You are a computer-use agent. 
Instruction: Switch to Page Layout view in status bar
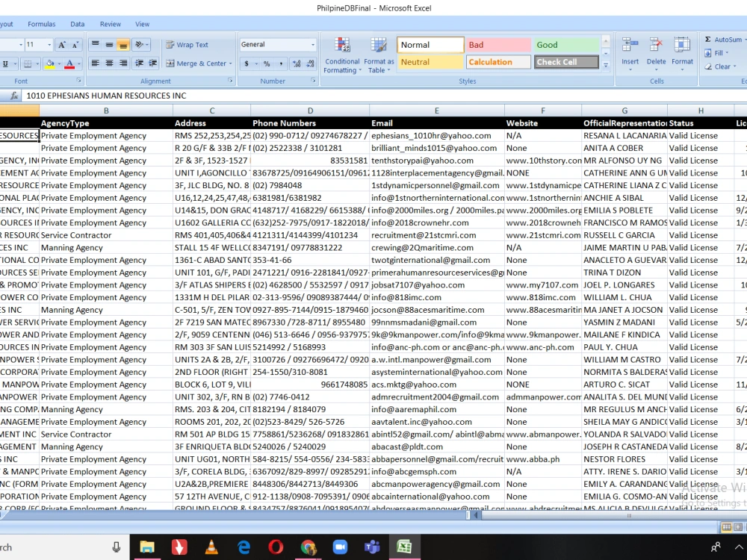point(738,527)
